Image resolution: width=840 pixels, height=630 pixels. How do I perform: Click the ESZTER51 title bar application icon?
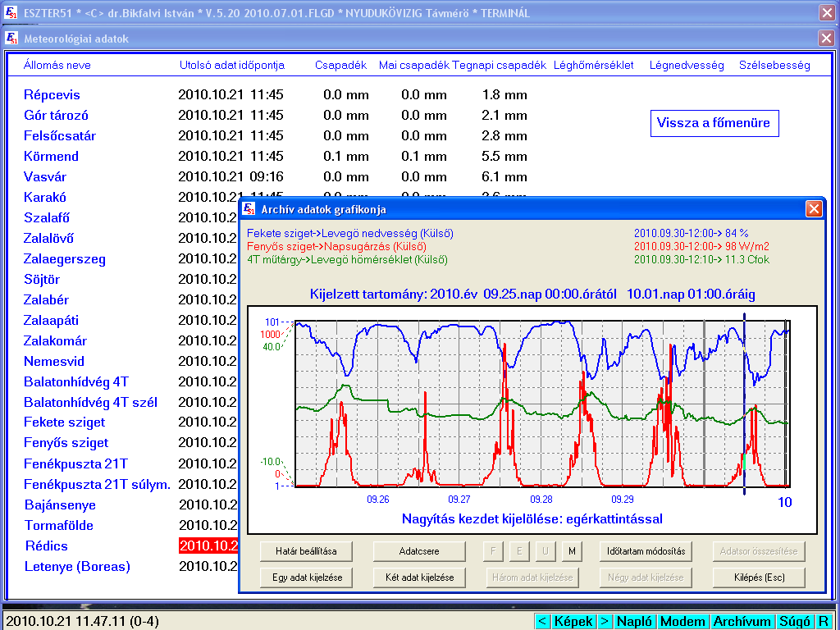point(11,12)
